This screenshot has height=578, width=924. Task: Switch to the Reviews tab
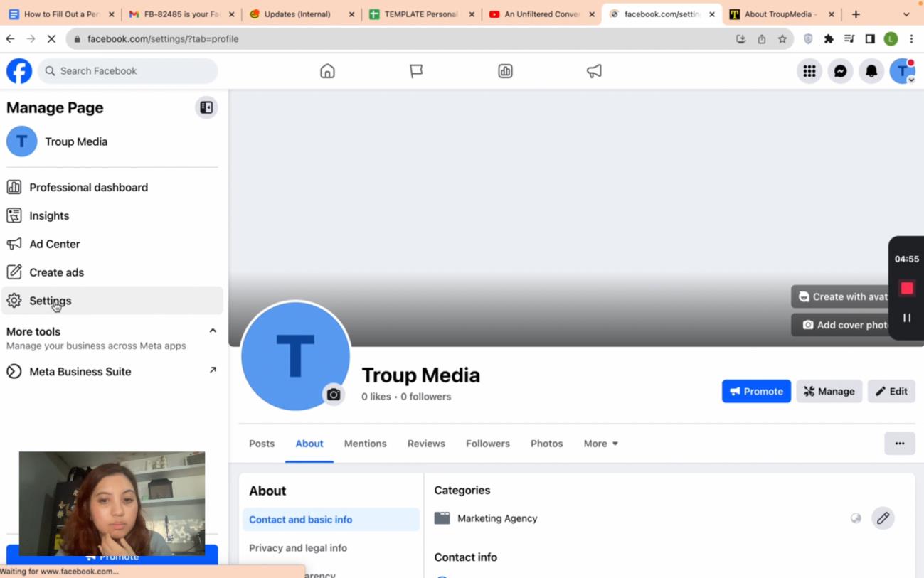pos(426,444)
